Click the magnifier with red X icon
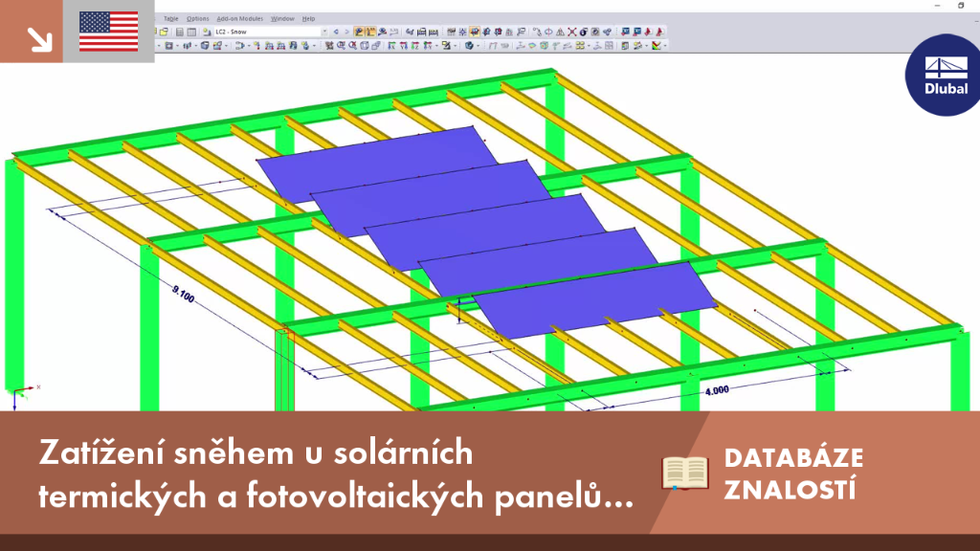The height and width of the screenshot is (551, 980). [352, 46]
